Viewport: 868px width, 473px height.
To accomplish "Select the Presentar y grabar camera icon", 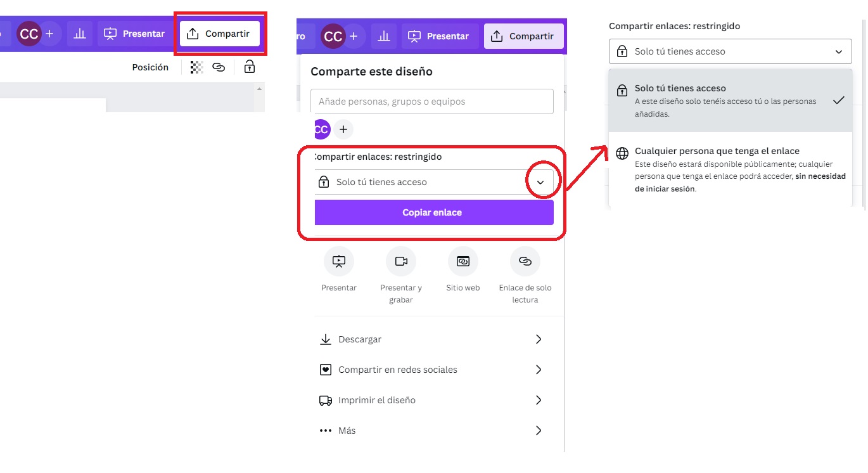I will click(x=401, y=261).
